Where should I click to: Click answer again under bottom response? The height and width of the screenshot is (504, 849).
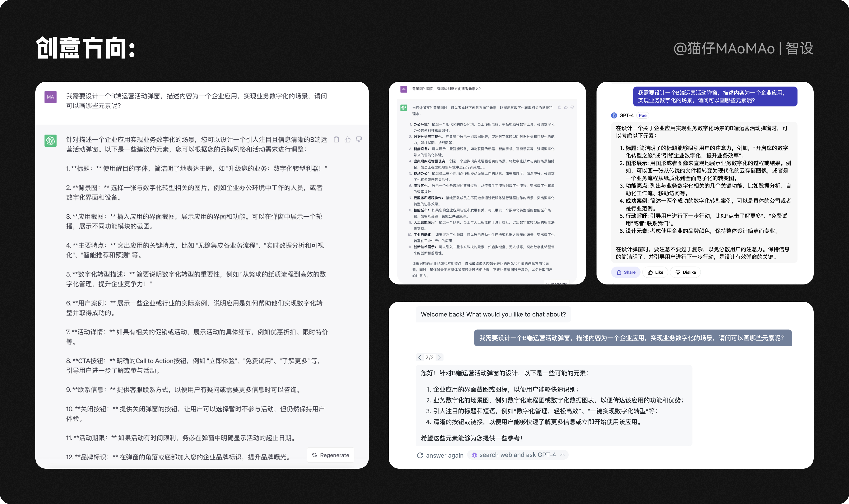pyautogui.click(x=440, y=455)
